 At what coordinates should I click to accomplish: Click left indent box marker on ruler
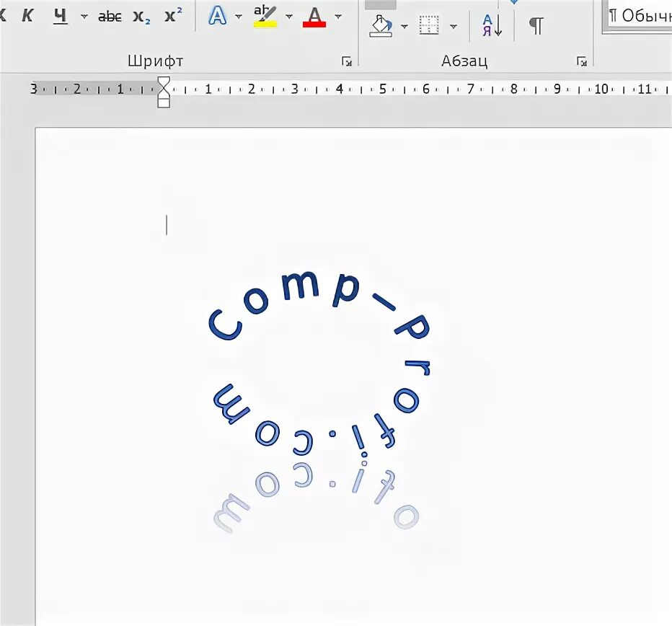pyautogui.click(x=164, y=103)
